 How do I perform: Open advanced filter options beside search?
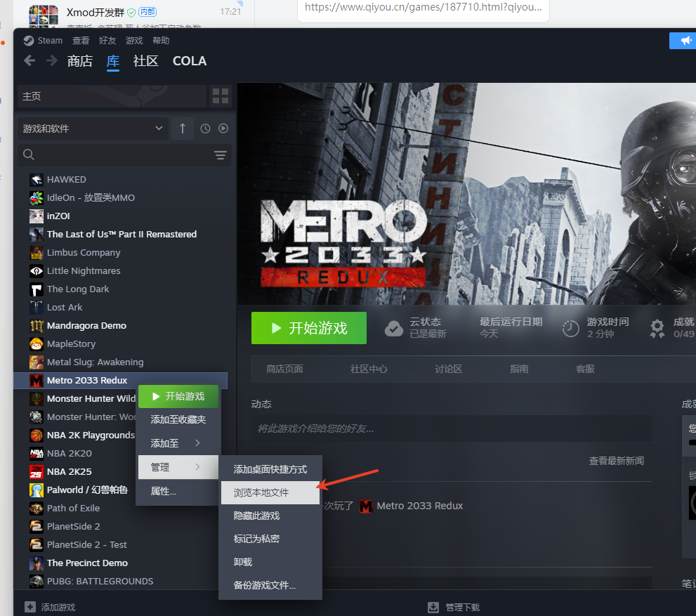pos(220,155)
